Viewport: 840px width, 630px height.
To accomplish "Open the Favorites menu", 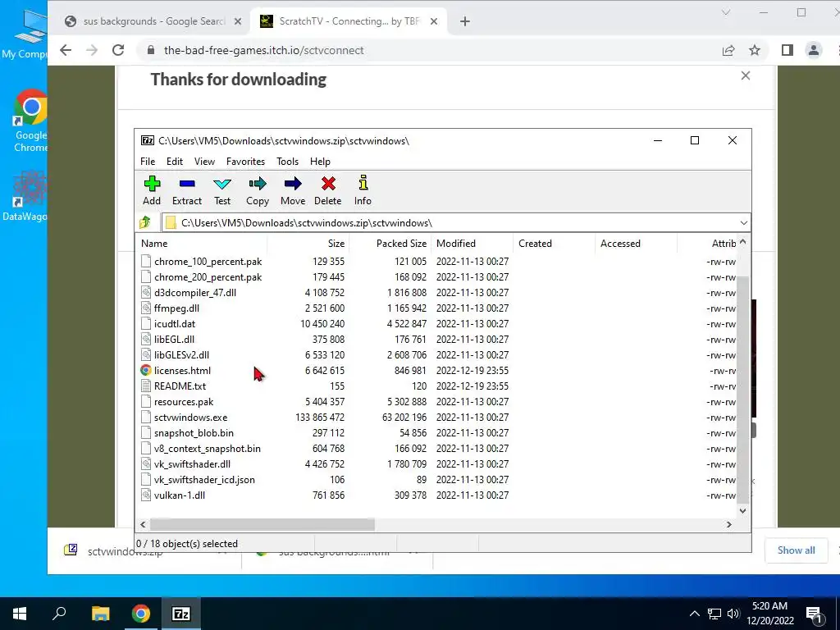I will (x=245, y=162).
